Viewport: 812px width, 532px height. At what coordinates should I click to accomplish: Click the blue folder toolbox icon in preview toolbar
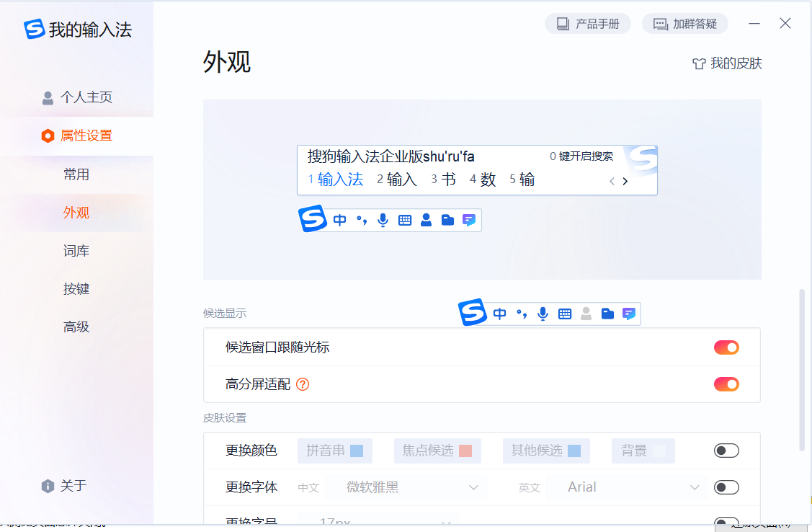pos(447,220)
